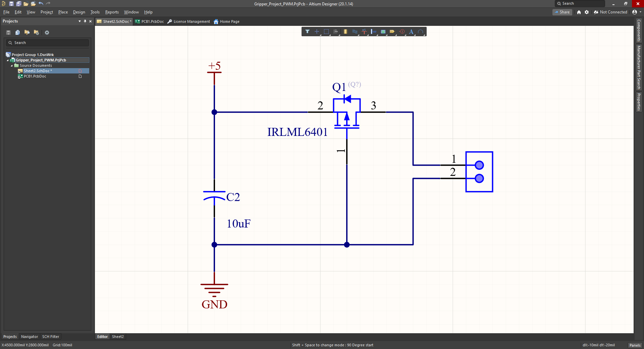Click the Compile/copy documents icon in Projects panel
Viewport: 644px width, 349px height.
coord(17,33)
